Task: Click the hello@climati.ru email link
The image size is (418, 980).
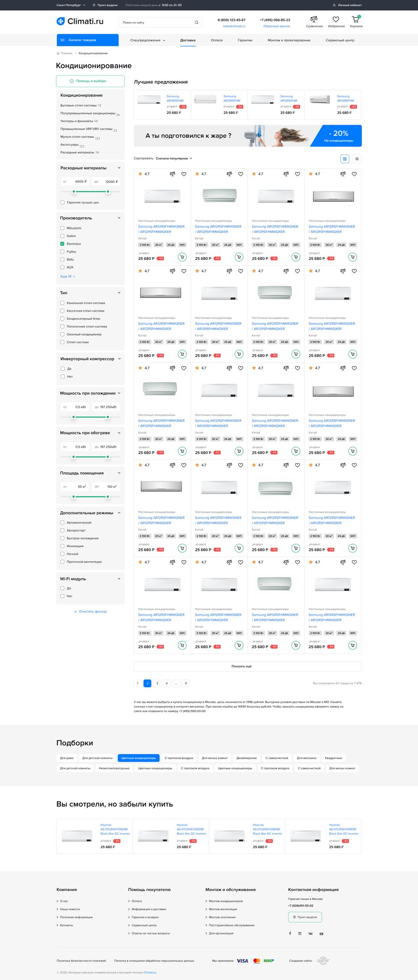Action: 234,26
